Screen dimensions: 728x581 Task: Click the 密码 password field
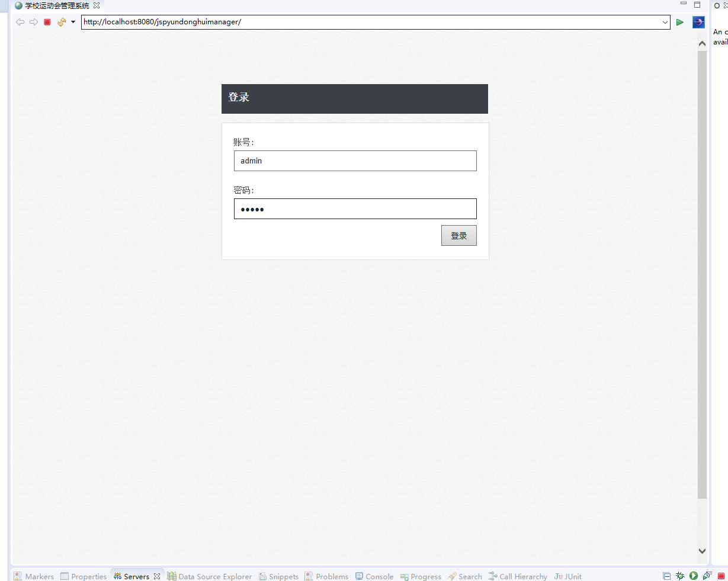click(355, 208)
